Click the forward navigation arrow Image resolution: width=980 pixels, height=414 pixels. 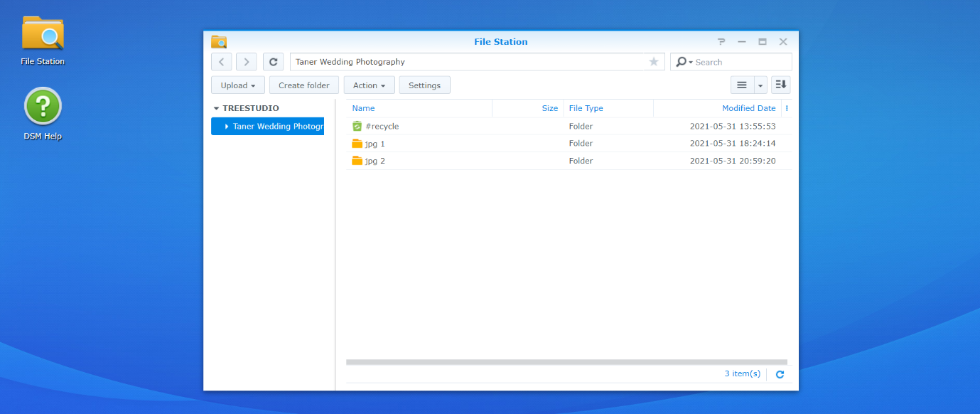[247, 62]
